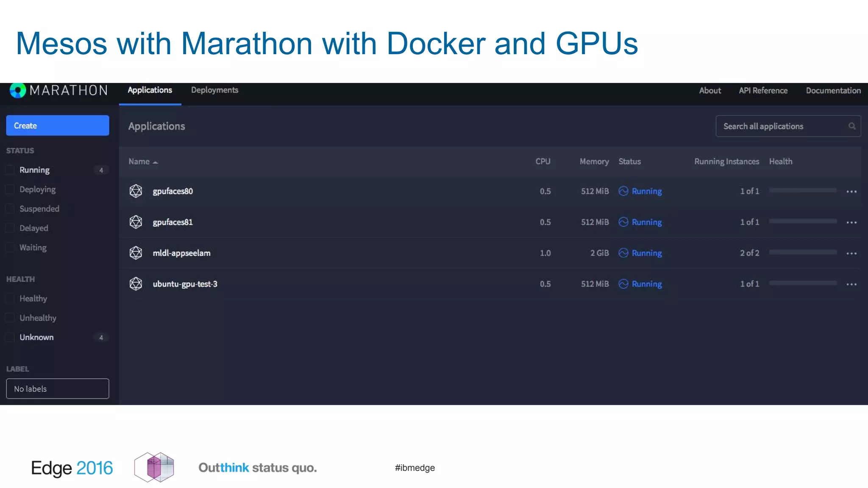Open the gpufaces81 application

(x=172, y=222)
